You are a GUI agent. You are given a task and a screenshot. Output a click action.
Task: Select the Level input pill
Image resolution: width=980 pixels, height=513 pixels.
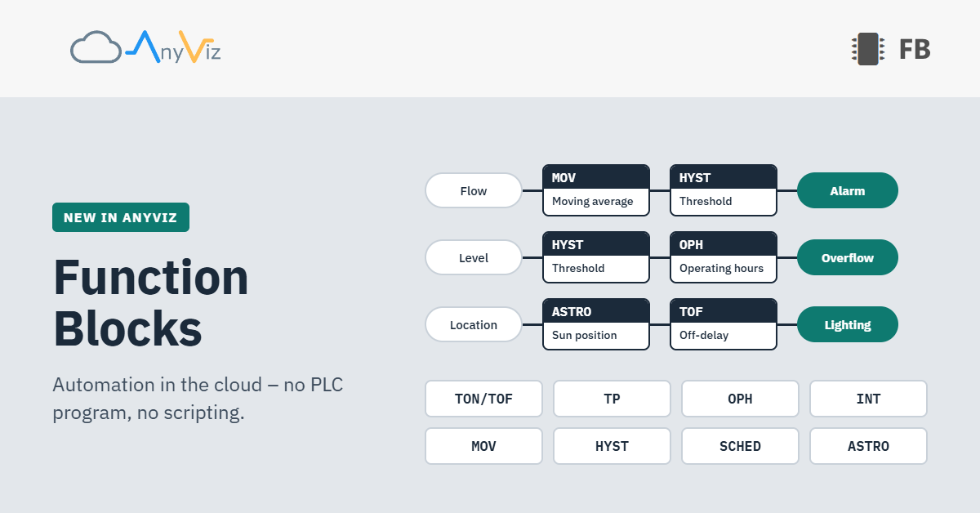pos(474,257)
